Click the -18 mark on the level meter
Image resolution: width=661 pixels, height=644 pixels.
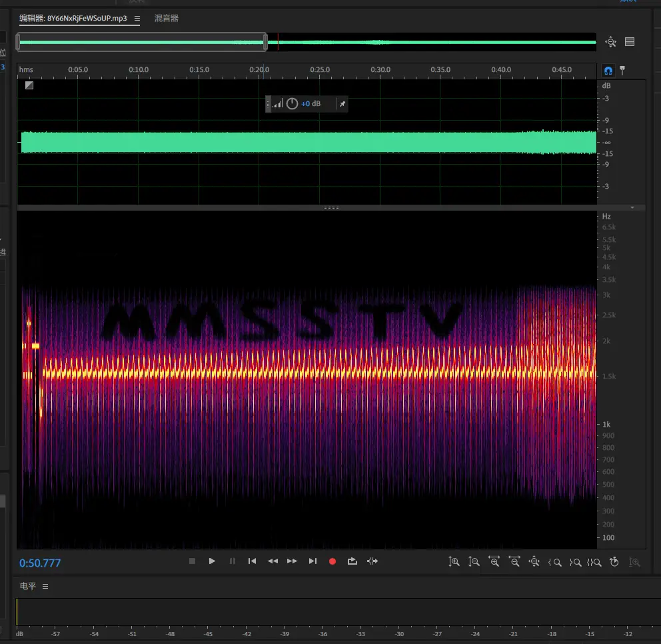click(x=552, y=634)
